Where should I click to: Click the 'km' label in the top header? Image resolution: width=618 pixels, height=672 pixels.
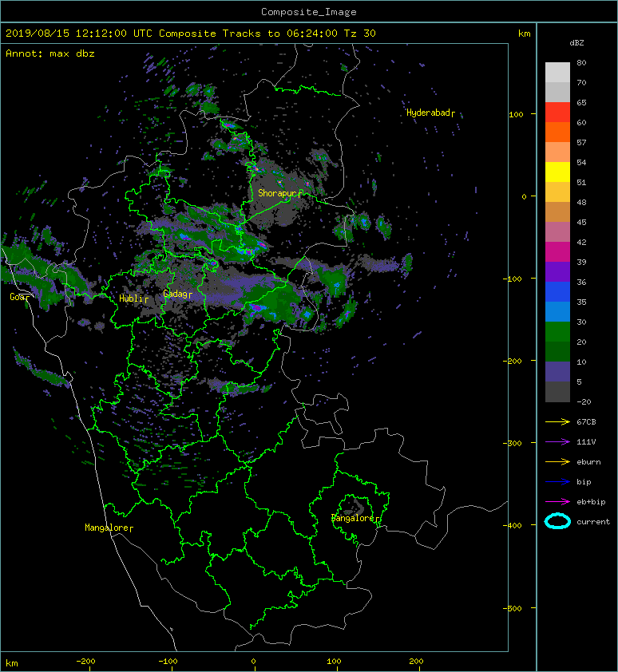point(524,34)
